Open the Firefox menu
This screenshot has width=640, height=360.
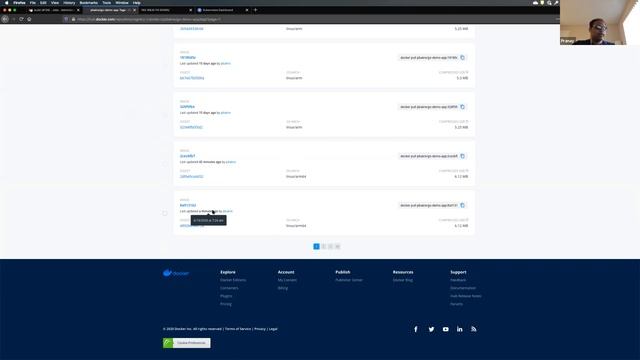pos(19,2)
